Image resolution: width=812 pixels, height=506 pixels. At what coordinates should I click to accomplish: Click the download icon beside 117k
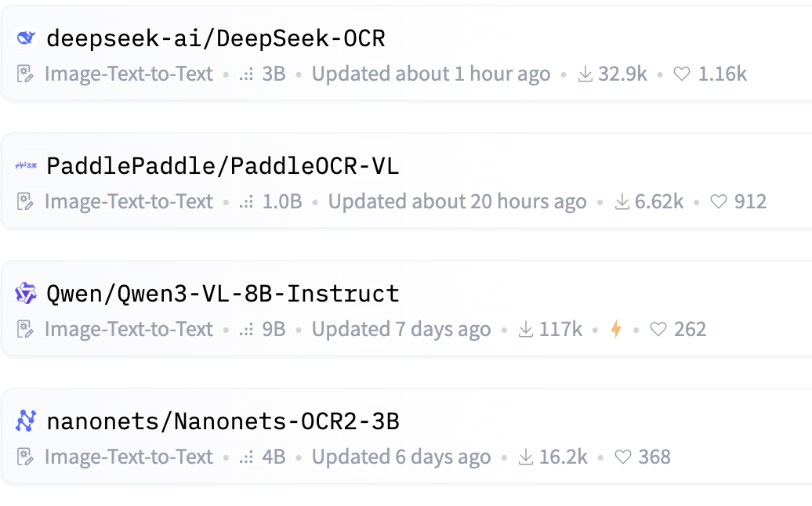[526, 329]
